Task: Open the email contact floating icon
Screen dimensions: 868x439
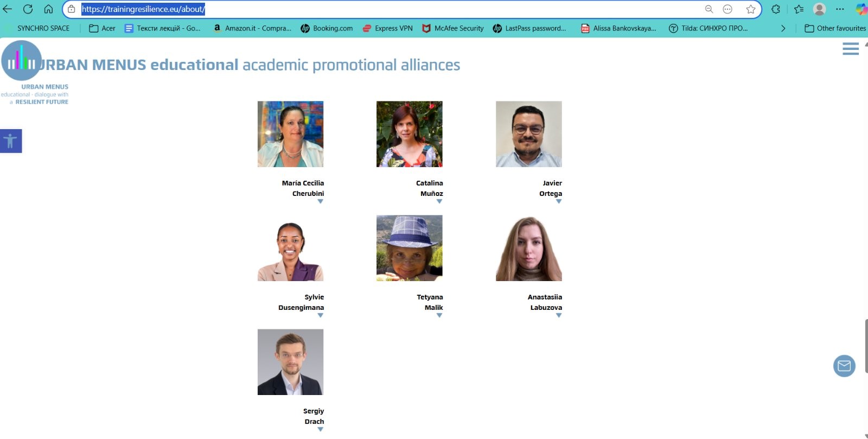Action: 844,366
